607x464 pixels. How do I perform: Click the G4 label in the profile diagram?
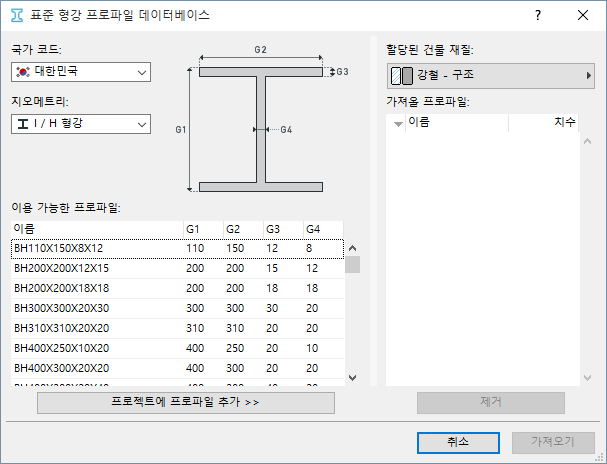(286, 130)
